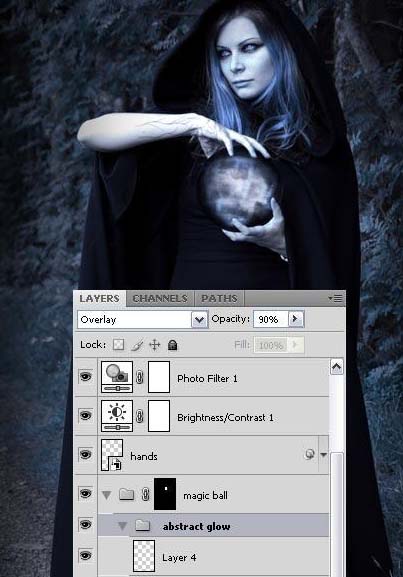This screenshot has height=577, width=403.
Task: Click the mask link icon on magic ball group
Action: pyautogui.click(x=146, y=494)
